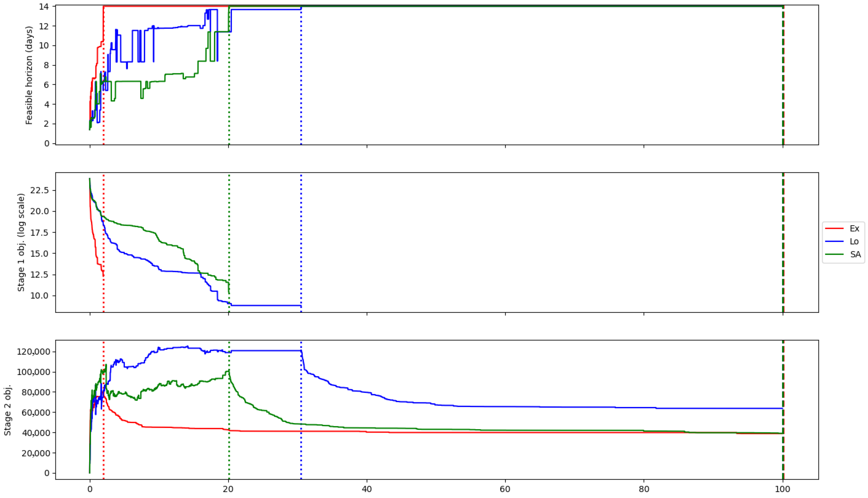Click the green dotted vertical marker in top plot
The width and height of the screenshot is (868, 498).
pyautogui.click(x=229, y=75)
